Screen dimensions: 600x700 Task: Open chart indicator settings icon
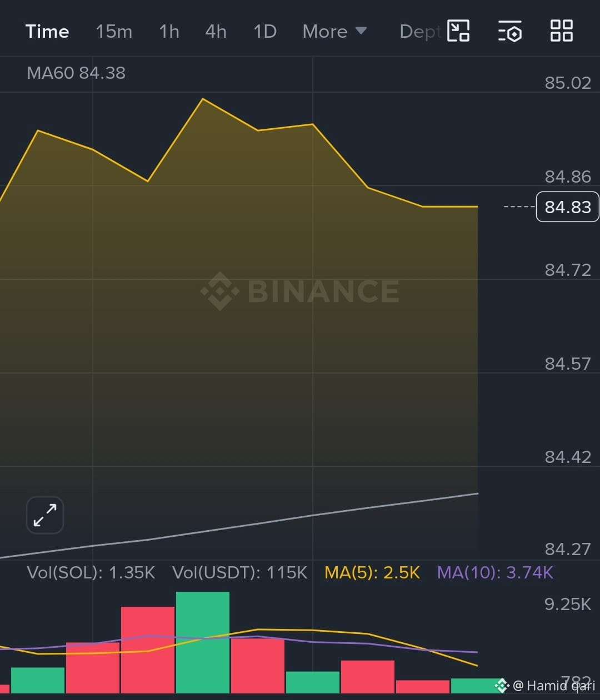[509, 31]
